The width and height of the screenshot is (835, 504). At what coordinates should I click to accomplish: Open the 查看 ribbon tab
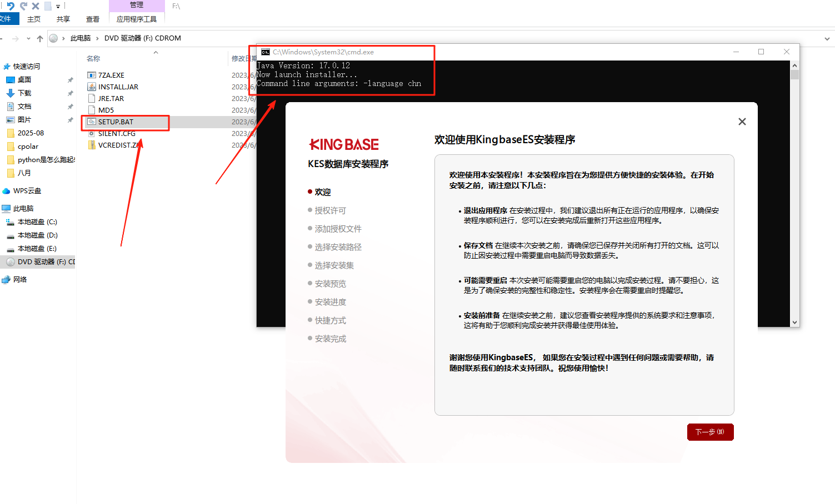point(93,19)
